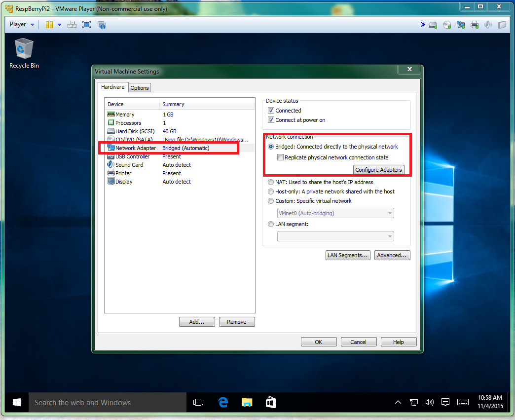Select LAN segment radio option
515x420 pixels.
coord(271,224)
